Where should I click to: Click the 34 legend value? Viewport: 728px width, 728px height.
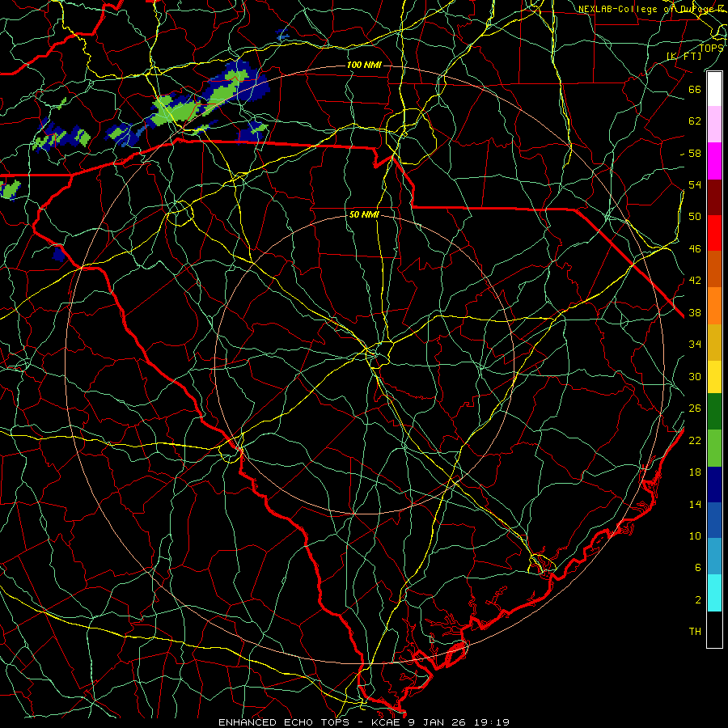click(695, 345)
